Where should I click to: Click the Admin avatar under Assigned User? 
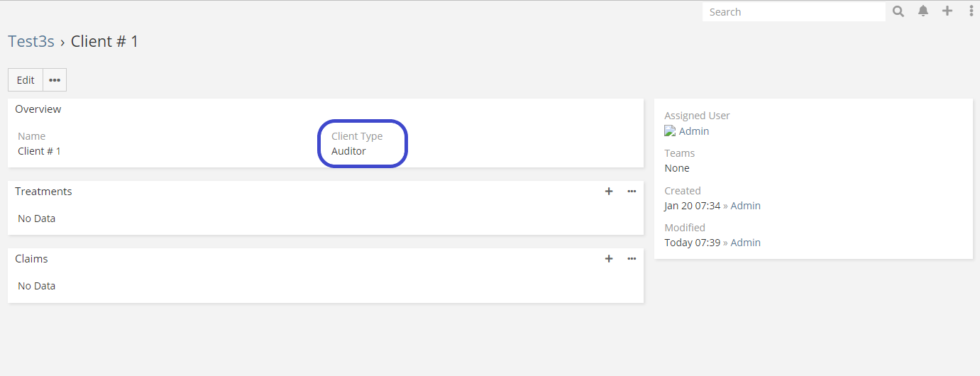coord(669,131)
